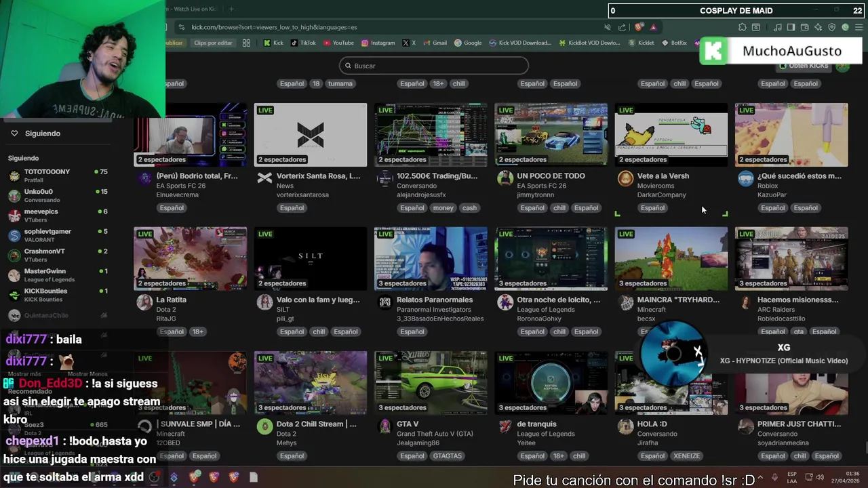Click the Buscar search field

(x=434, y=66)
